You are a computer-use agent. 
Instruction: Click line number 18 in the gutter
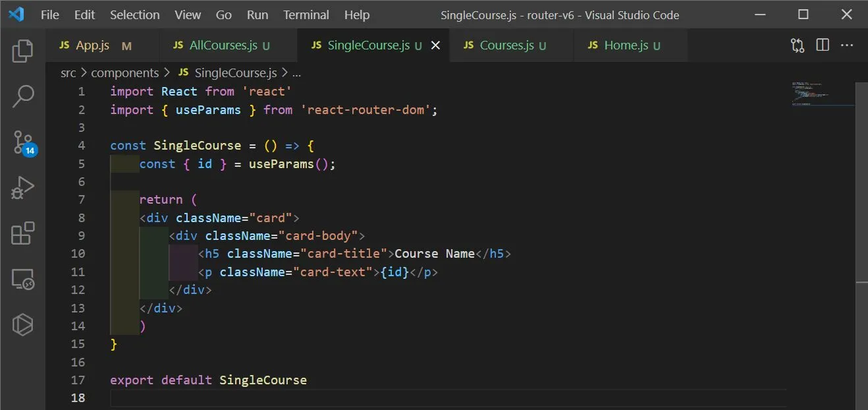click(x=78, y=398)
